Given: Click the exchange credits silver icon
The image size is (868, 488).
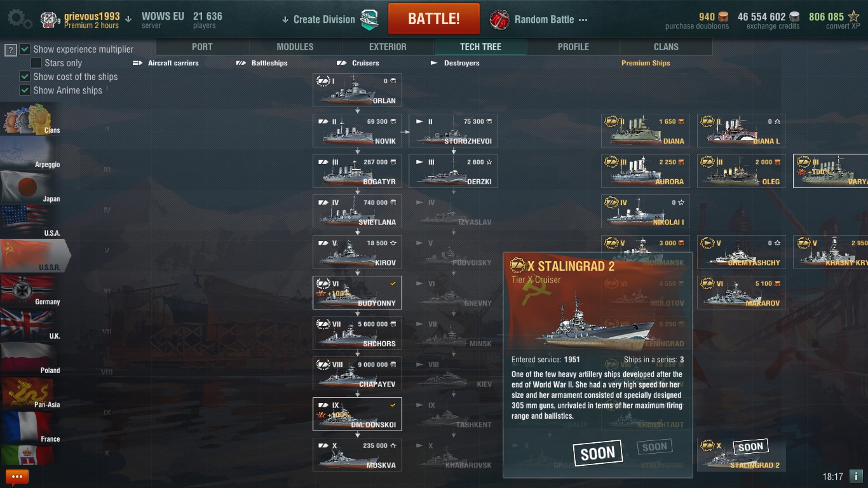Looking at the screenshot, I should pyautogui.click(x=794, y=17).
